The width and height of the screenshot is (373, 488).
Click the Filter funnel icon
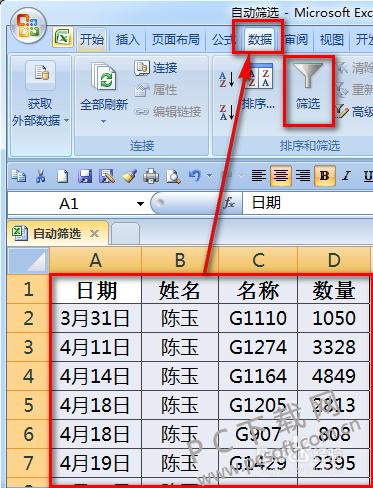[x=308, y=75]
